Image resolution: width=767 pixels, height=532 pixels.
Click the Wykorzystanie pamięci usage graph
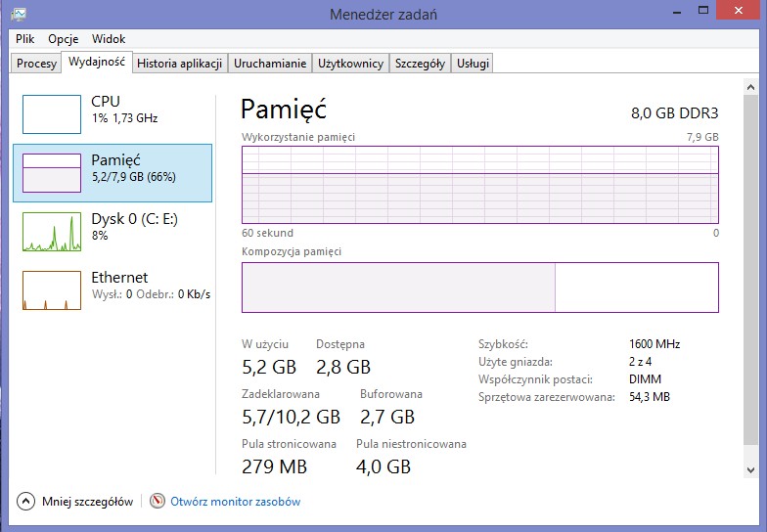(x=479, y=185)
